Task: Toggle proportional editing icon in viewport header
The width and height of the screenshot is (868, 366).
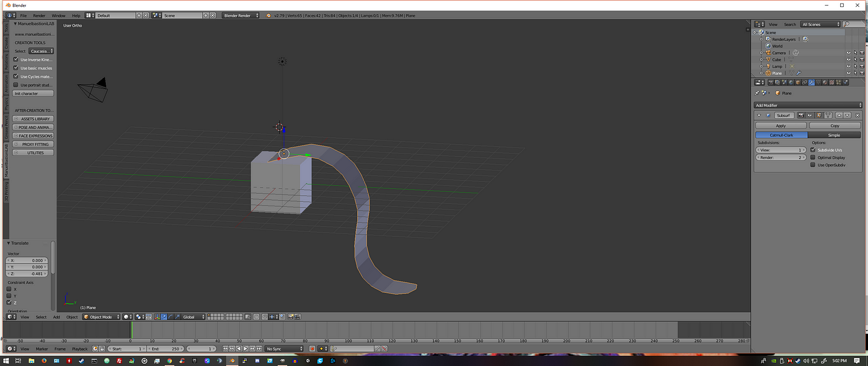Action: pos(256,316)
